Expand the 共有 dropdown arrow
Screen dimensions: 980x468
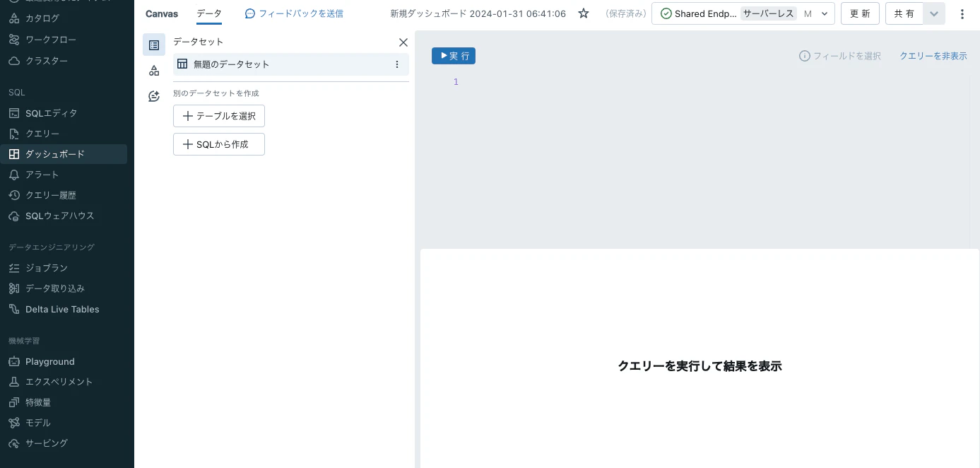pyautogui.click(x=934, y=13)
